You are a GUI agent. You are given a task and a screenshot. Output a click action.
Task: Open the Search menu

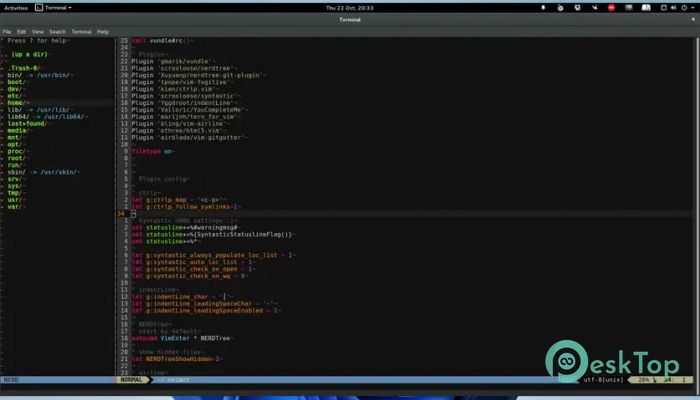[57, 32]
